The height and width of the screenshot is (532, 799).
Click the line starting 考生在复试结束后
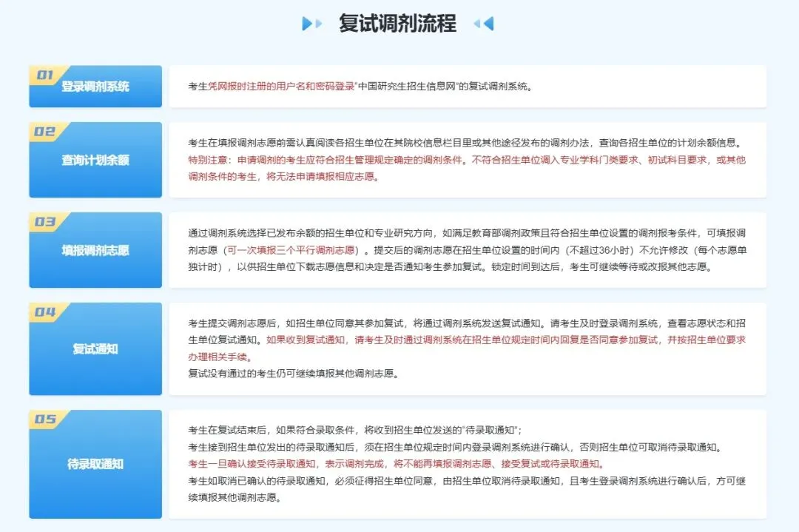(x=355, y=430)
